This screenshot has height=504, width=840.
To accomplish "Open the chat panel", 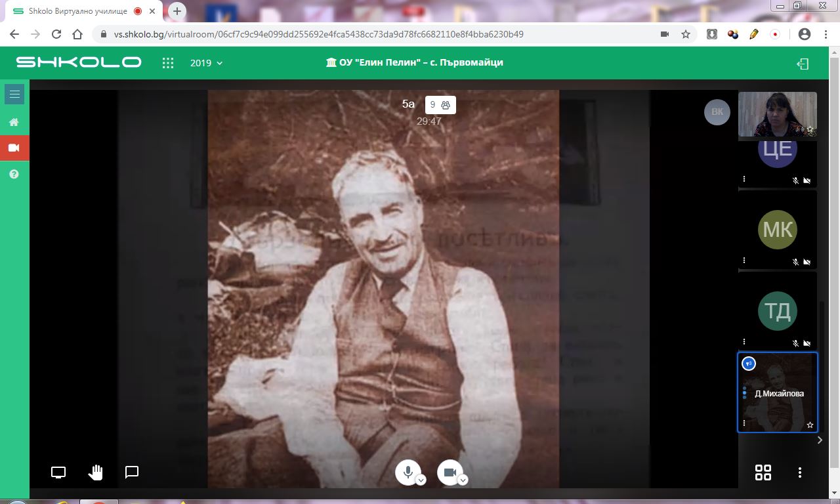I will click(x=132, y=472).
